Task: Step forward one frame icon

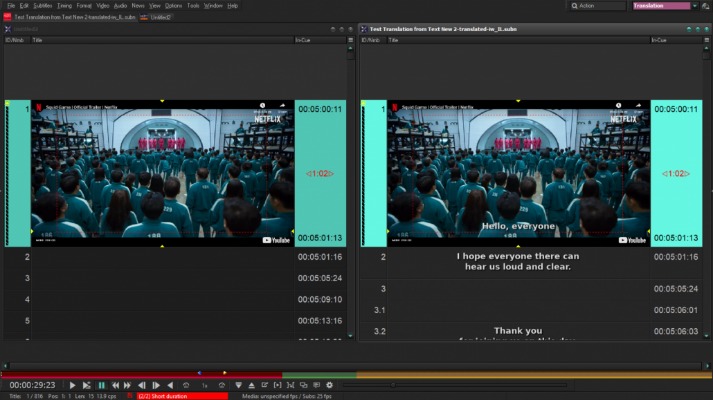Action: tap(155, 385)
